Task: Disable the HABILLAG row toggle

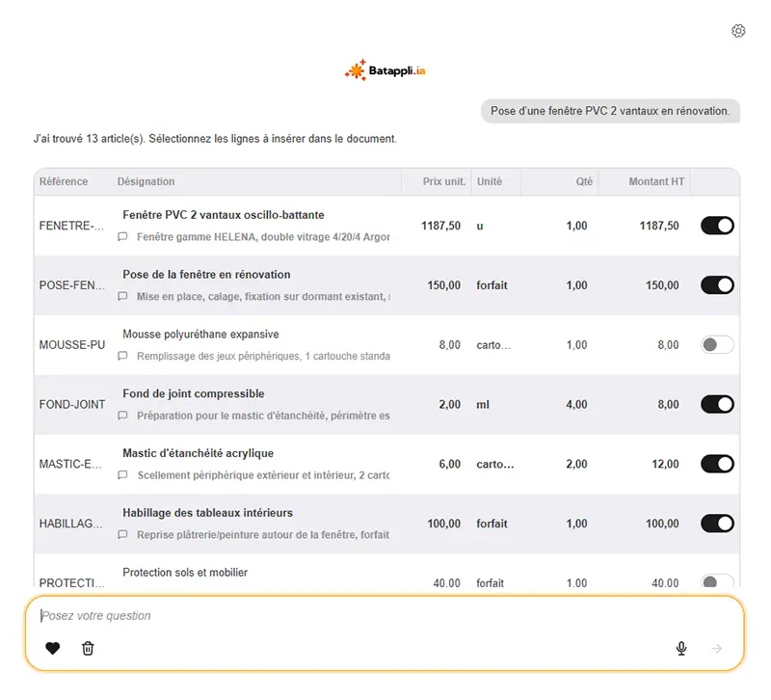Action: (717, 524)
